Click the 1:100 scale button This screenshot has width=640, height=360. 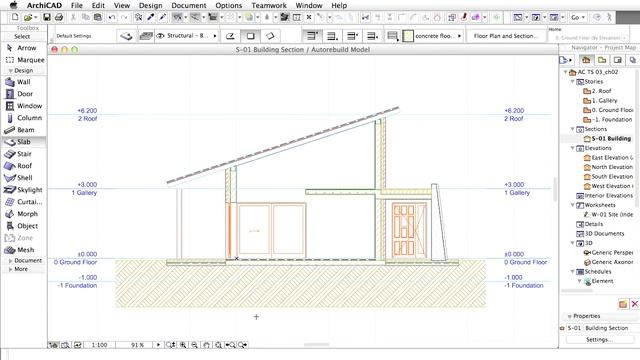(99, 345)
